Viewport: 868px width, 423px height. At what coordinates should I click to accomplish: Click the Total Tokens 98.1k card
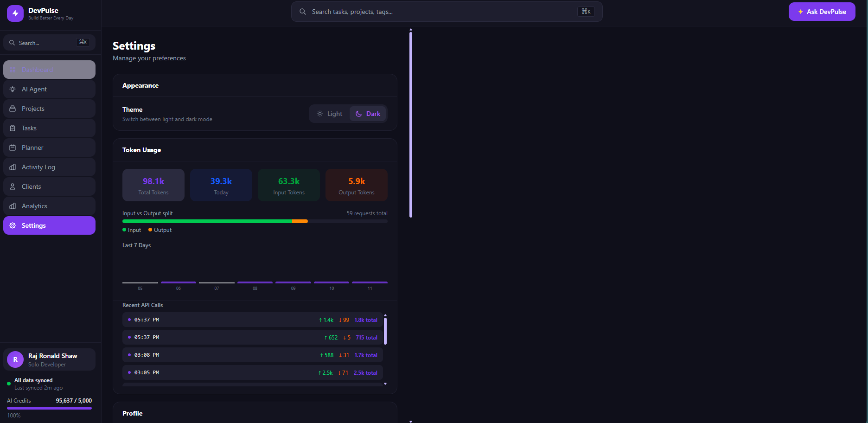pos(153,185)
